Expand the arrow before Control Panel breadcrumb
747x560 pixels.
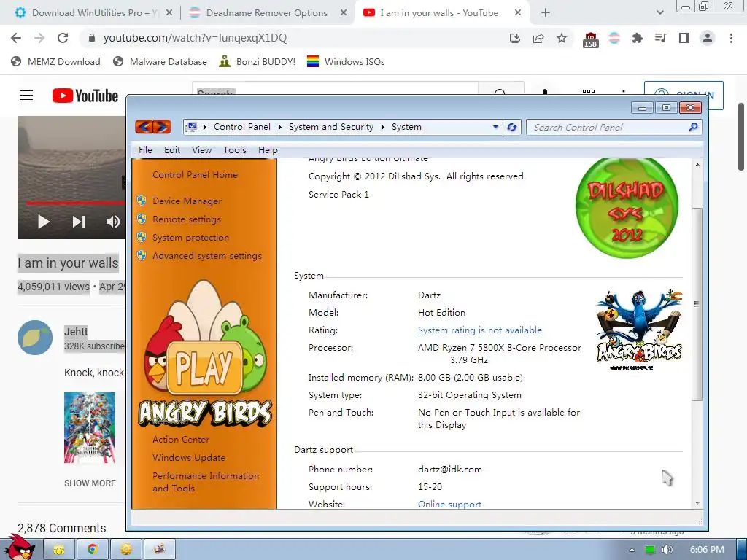click(205, 127)
